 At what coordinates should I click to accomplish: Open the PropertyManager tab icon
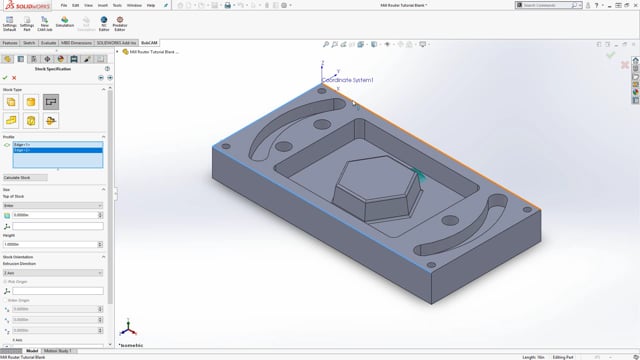(x=21, y=59)
